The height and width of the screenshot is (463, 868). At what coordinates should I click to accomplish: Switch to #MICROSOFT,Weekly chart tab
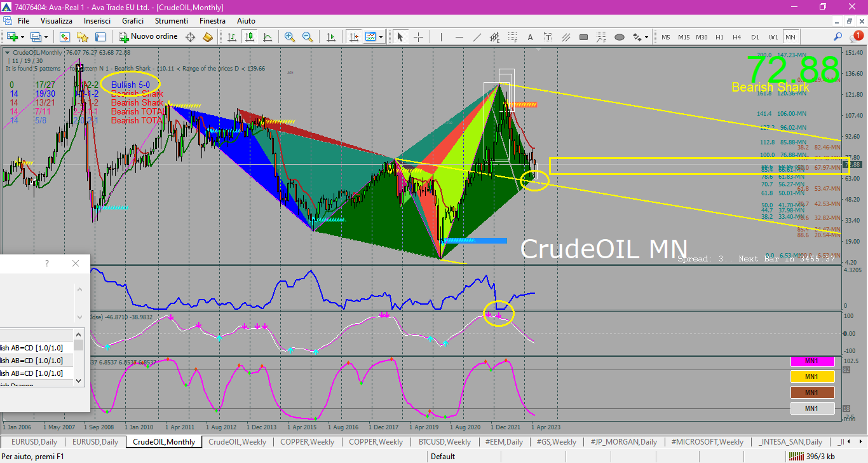click(x=708, y=441)
